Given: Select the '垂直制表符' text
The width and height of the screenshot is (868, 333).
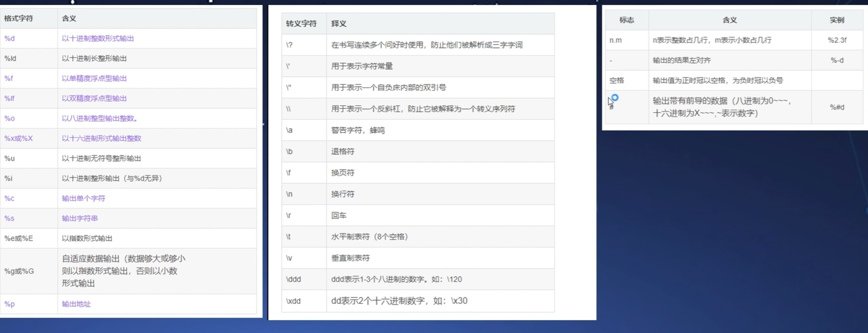Looking at the screenshot, I should click(x=351, y=258).
